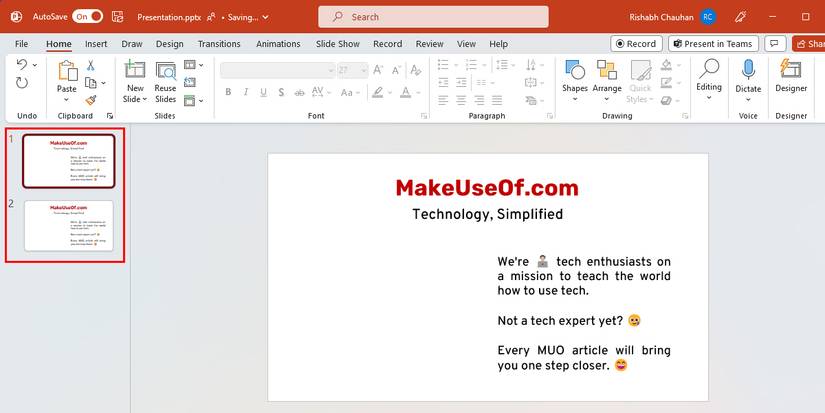Screen dimensions: 825x413
Task: Click the save icon beside AutoSave
Action: click(118, 17)
